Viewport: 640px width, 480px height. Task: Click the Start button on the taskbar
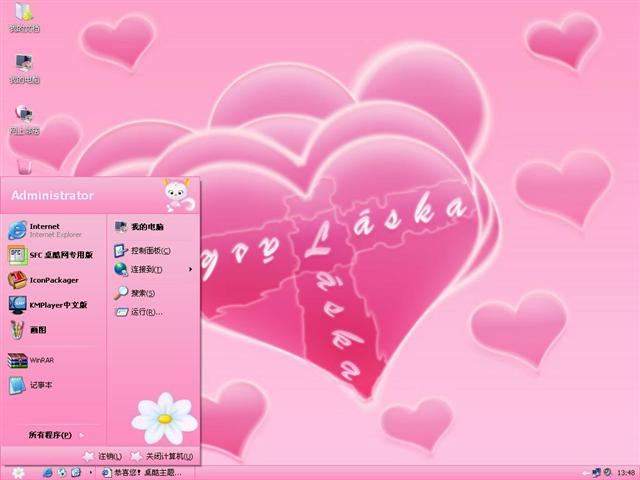17,472
